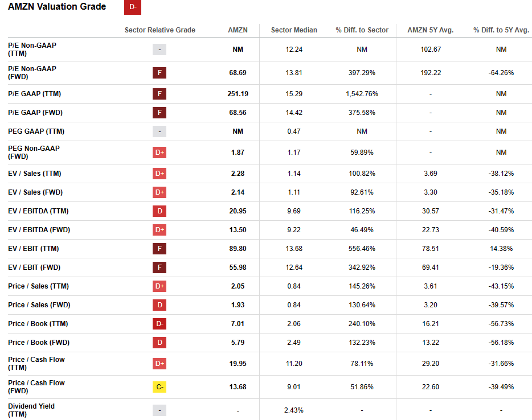
Task: Click the F grade badge for P/E GAAP (TTM)
Action: pos(159,94)
